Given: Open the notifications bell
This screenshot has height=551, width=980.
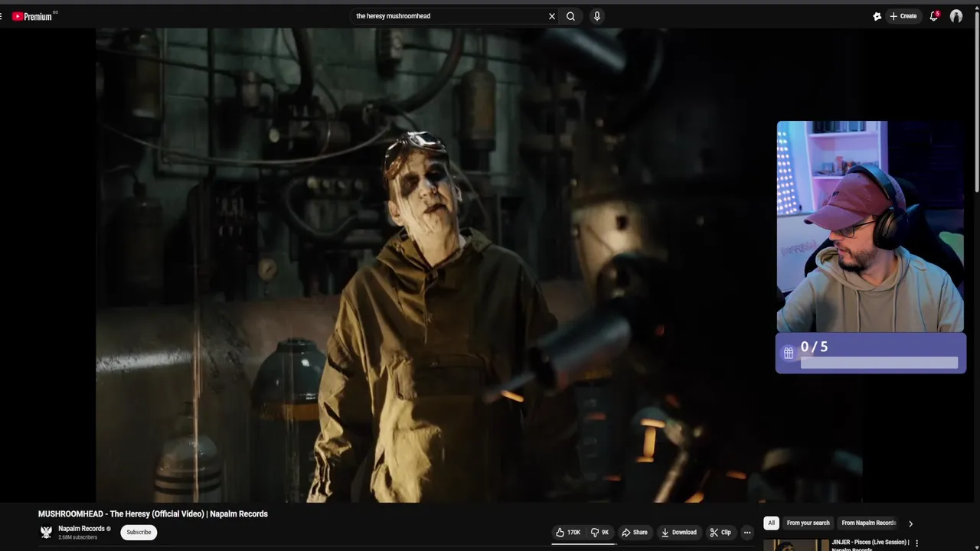Looking at the screenshot, I should click(934, 16).
